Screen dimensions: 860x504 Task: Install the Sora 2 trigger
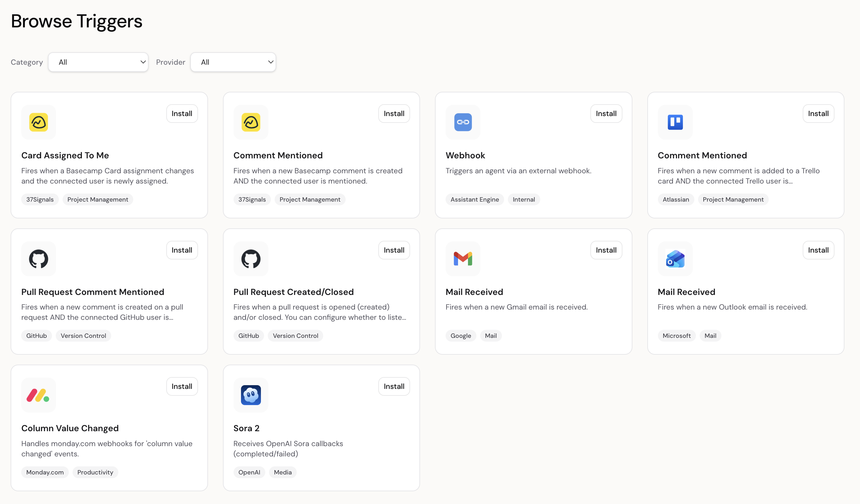(394, 386)
